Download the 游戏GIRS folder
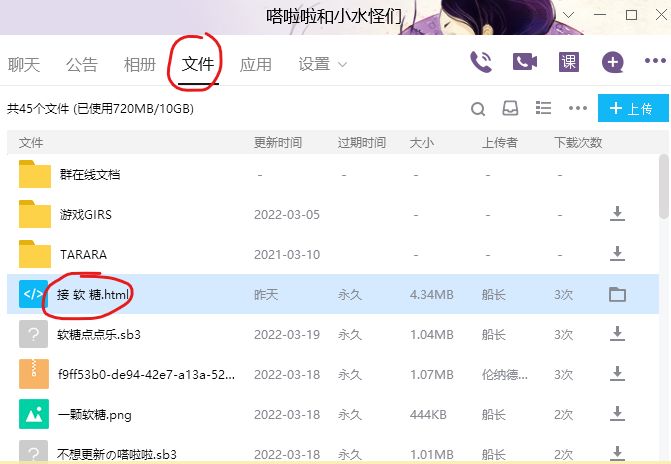The image size is (671, 464). click(x=617, y=214)
